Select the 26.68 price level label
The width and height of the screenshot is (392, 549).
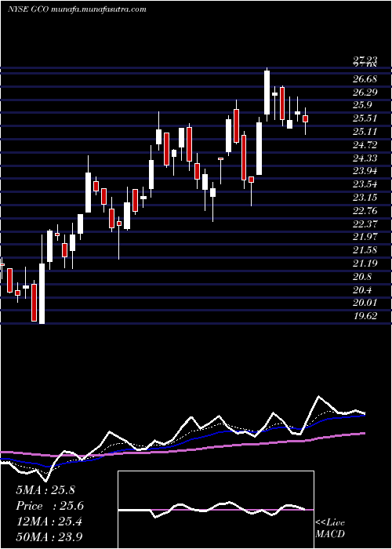pos(365,79)
